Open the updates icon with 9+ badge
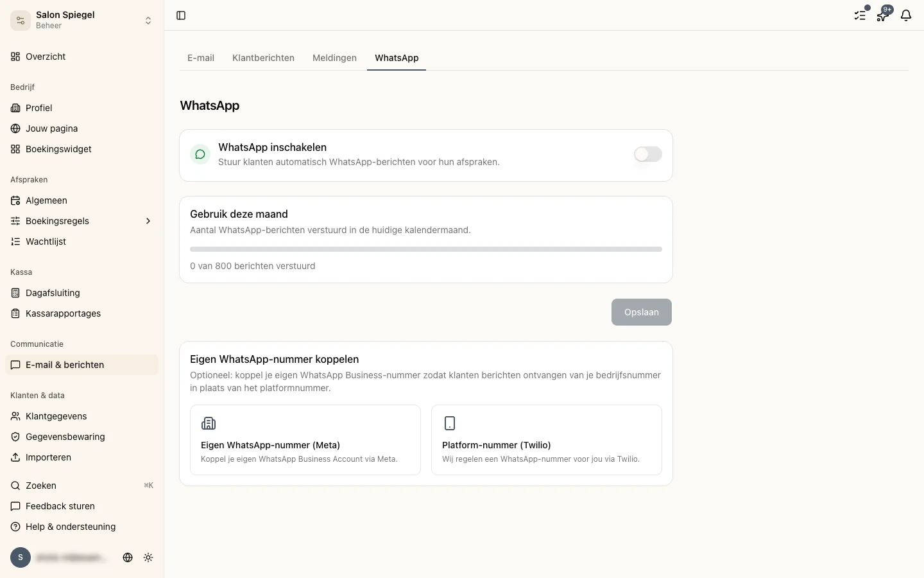 [883, 15]
